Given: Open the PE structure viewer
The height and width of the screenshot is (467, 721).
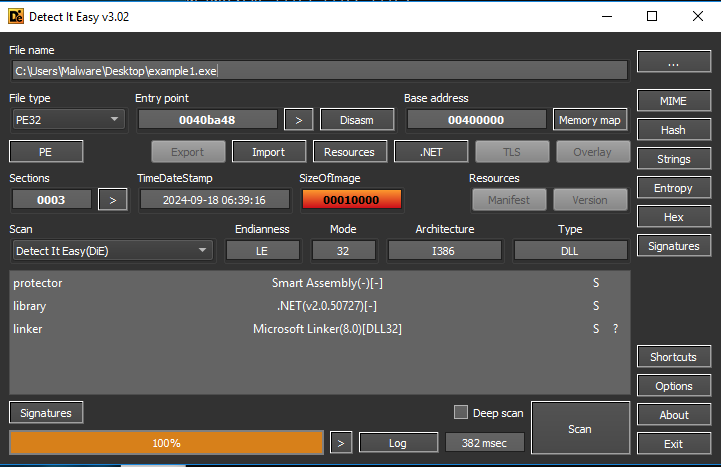Looking at the screenshot, I should [46, 152].
